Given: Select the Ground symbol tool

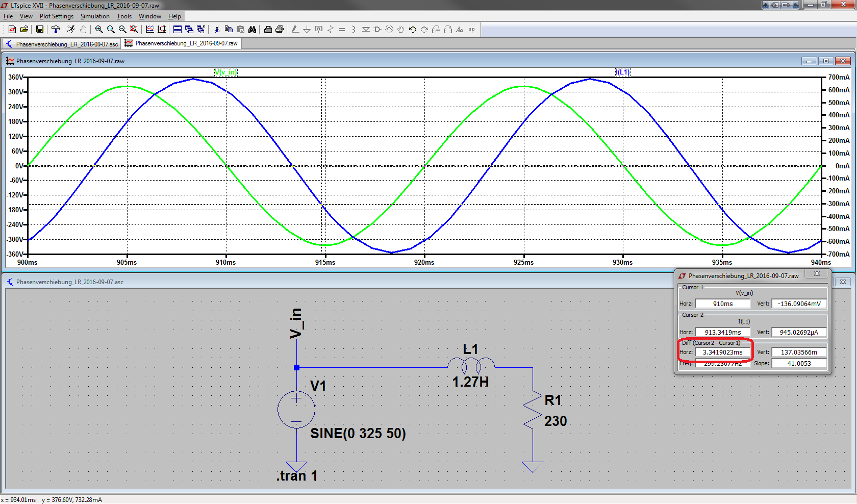Looking at the screenshot, I should coord(307,30).
